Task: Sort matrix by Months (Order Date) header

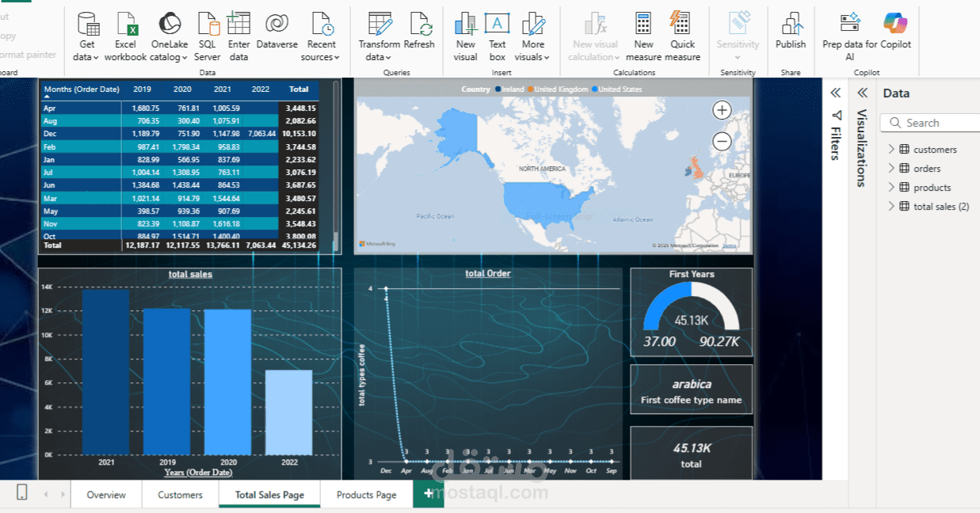Action: click(82, 89)
